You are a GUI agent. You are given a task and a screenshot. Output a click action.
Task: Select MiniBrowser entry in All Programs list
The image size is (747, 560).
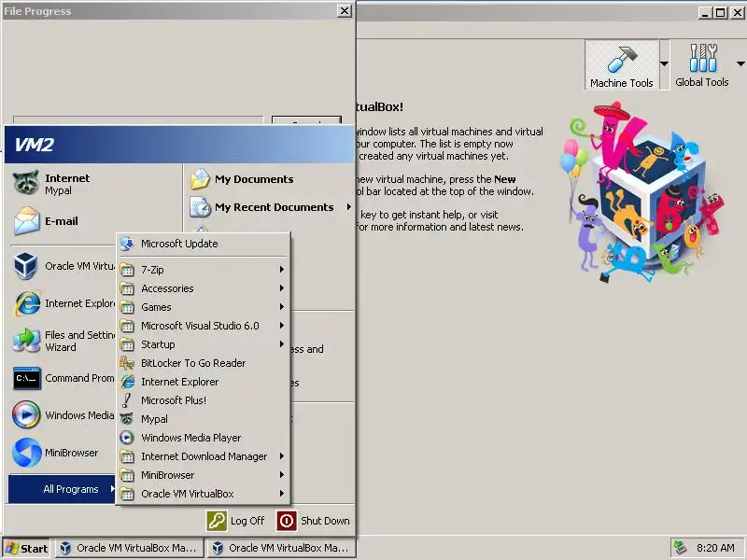pos(204,475)
